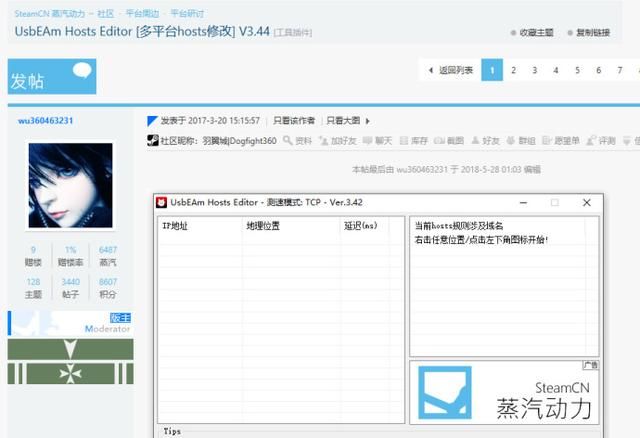Select 只看该作者 filter
Image resolution: width=640 pixels, height=438 pixels.
pyautogui.click(x=294, y=121)
